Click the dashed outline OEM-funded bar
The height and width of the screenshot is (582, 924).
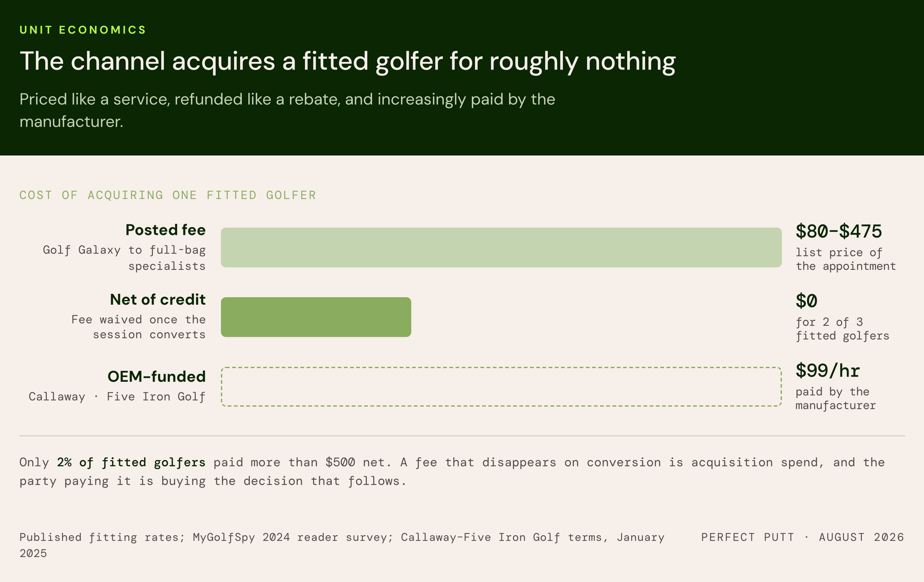[x=501, y=386]
